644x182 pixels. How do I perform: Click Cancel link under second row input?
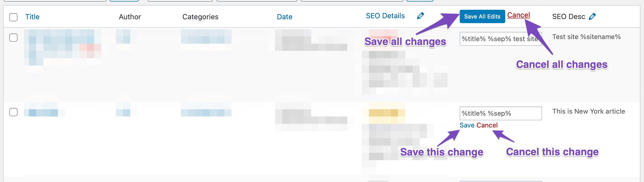tap(487, 125)
